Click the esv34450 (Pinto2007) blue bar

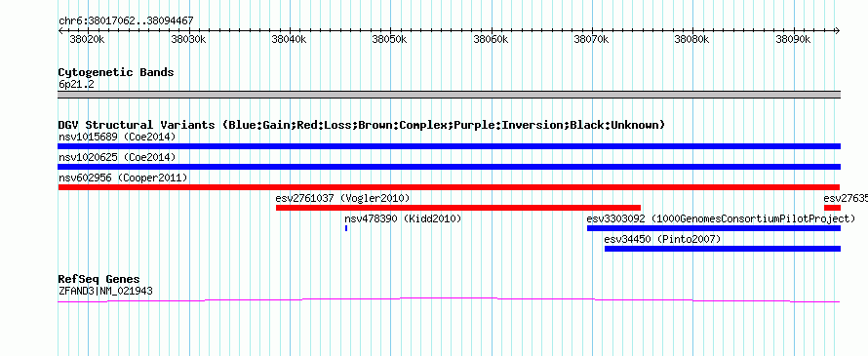[723, 249]
